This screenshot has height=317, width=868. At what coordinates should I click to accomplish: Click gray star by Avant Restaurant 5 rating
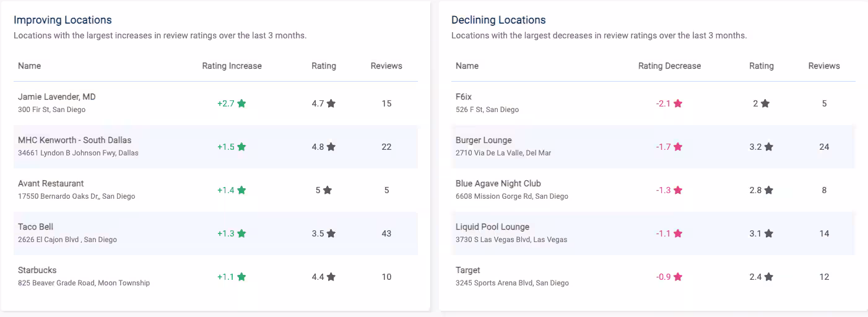(328, 190)
